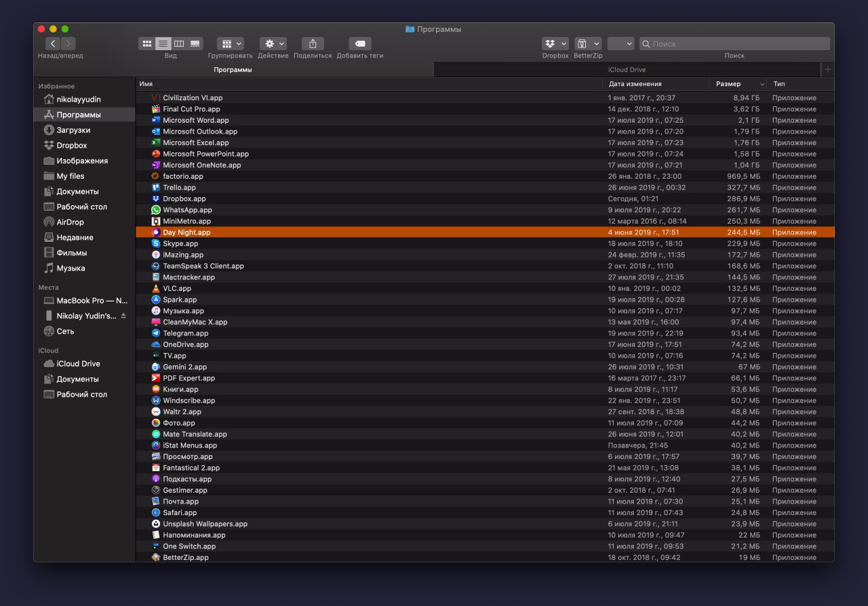Switch to list view mode
The image size is (868, 606).
(x=163, y=43)
